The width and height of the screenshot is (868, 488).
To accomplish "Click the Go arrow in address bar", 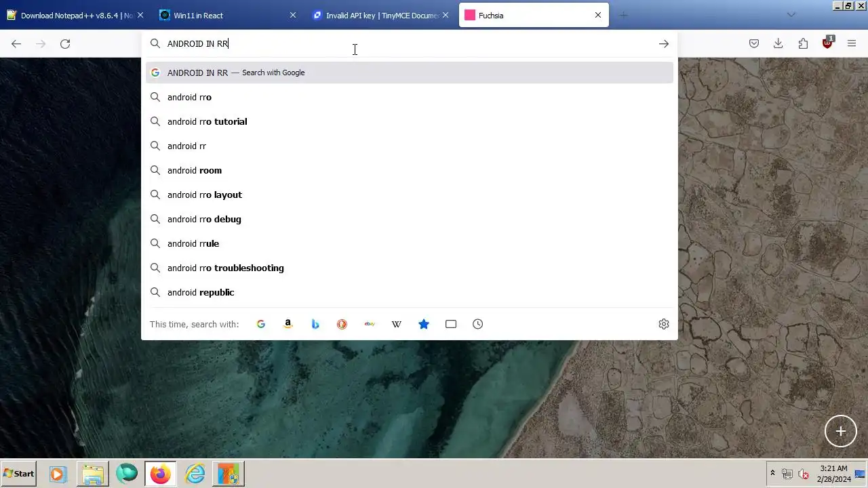I will (663, 43).
